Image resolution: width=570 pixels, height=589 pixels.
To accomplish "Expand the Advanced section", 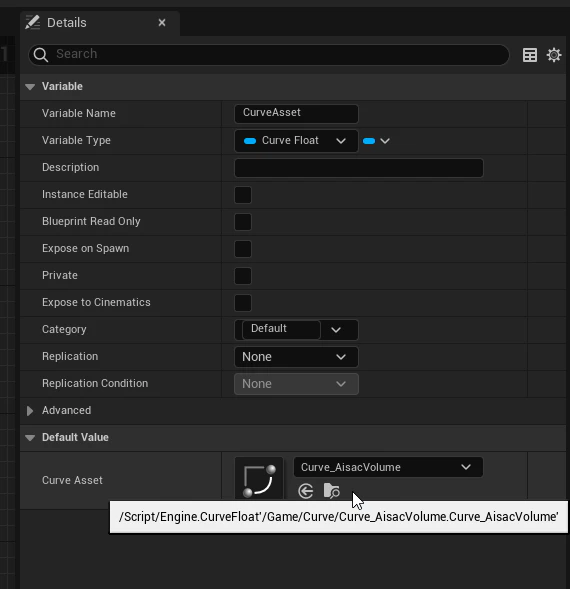I will coord(30,411).
